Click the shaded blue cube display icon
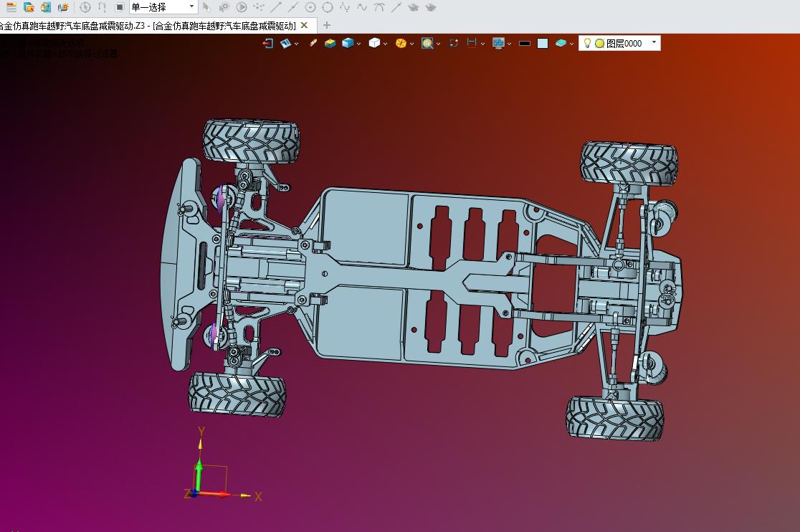Image resolution: width=800 pixels, height=532 pixels. pos(348,43)
